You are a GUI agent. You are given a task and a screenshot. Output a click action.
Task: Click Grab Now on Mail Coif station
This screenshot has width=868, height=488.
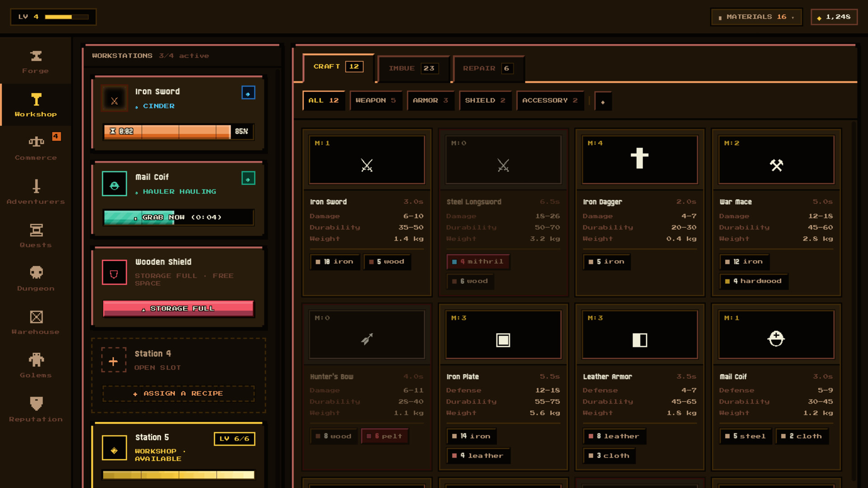click(179, 217)
